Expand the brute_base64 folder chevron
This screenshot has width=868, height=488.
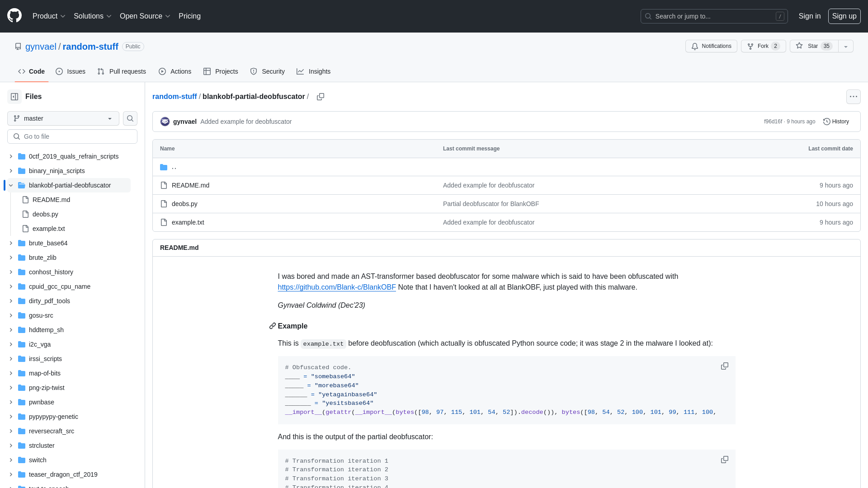11,243
